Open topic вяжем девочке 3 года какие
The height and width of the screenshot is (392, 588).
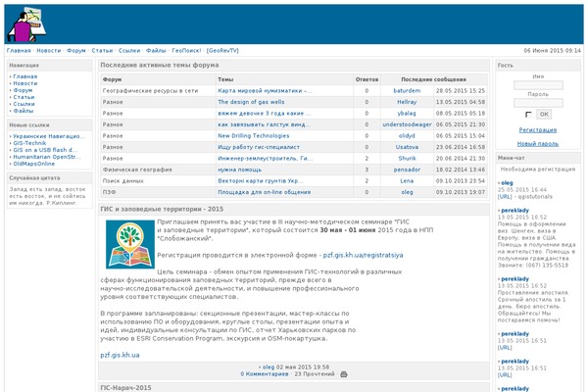(x=265, y=114)
